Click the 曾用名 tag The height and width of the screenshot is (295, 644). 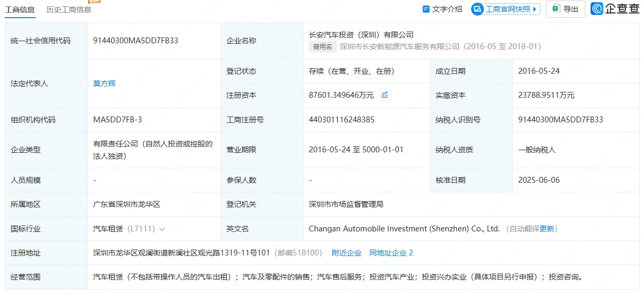tap(323, 46)
